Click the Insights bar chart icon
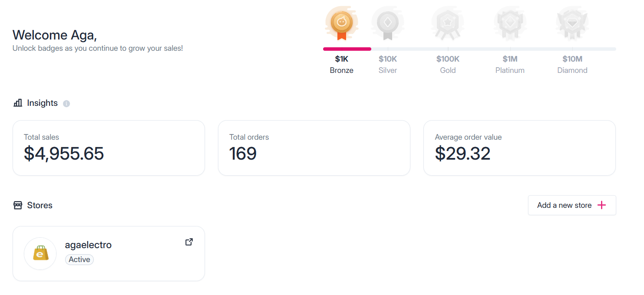The width and height of the screenshot is (644, 295). click(18, 103)
